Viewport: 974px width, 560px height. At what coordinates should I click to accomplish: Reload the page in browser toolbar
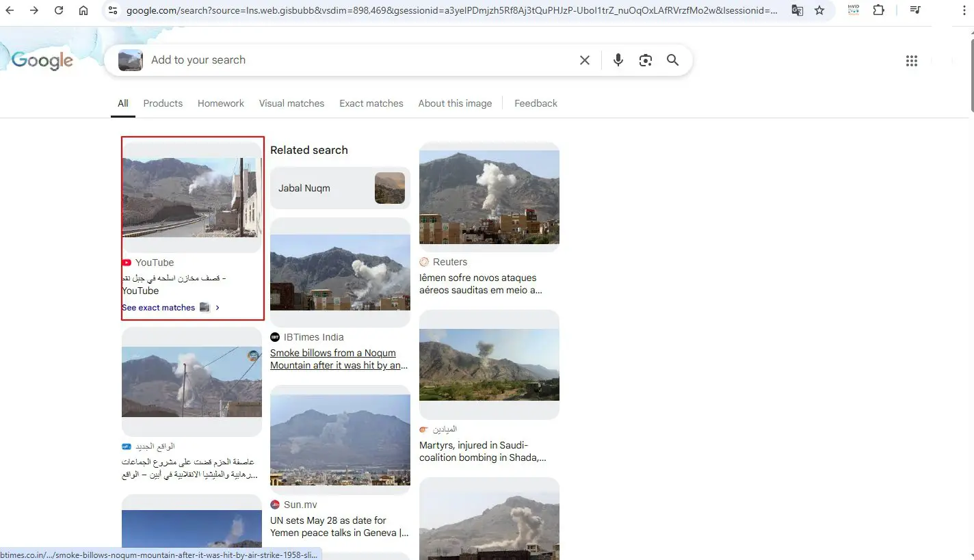click(59, 10)
